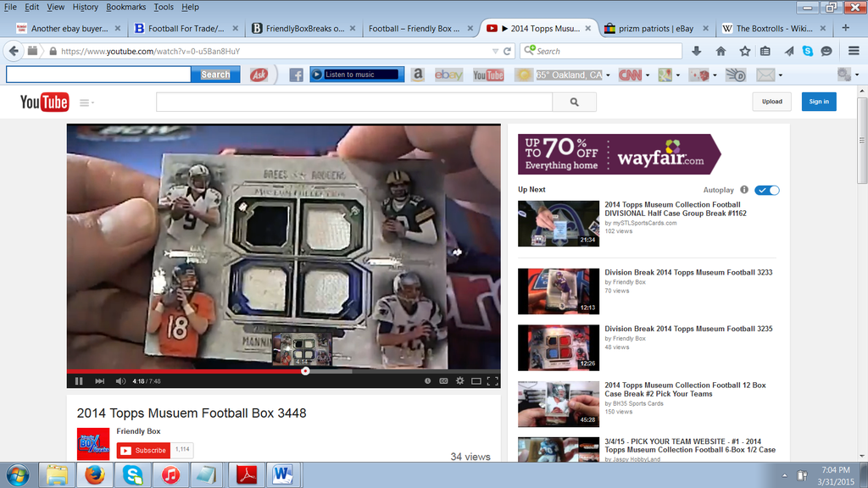868x488 pixels.
Task: Open the History menu
Action: click(85, 7)
